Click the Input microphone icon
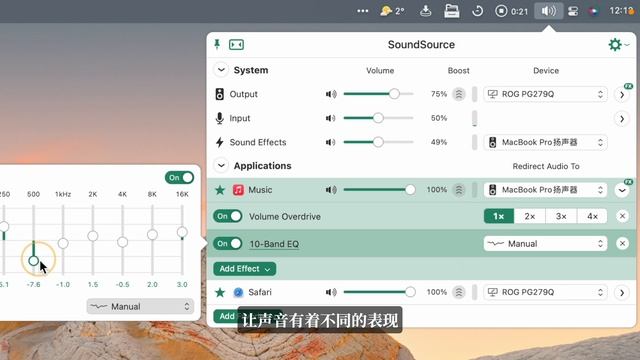This screenshot has height=360, width=640. click(x=220, y=118)
